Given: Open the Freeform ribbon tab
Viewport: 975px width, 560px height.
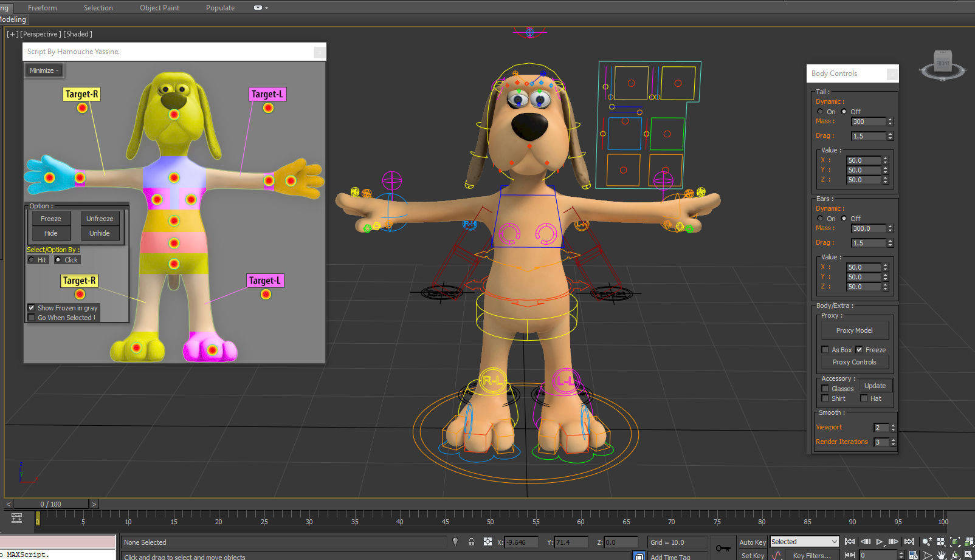Looking at the screenshot, I should [43, 8].
